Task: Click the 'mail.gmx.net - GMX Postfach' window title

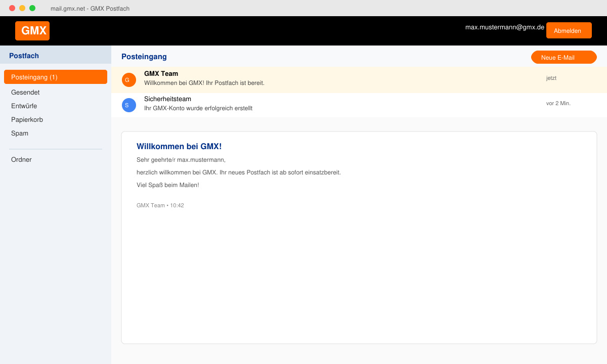Action: click(90, 9)
